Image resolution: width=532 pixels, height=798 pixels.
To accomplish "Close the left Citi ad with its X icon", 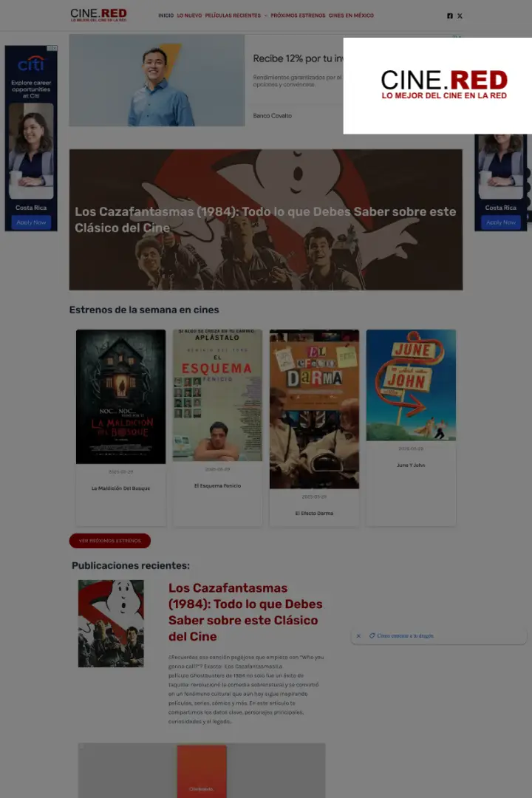I will click(55, 48).
